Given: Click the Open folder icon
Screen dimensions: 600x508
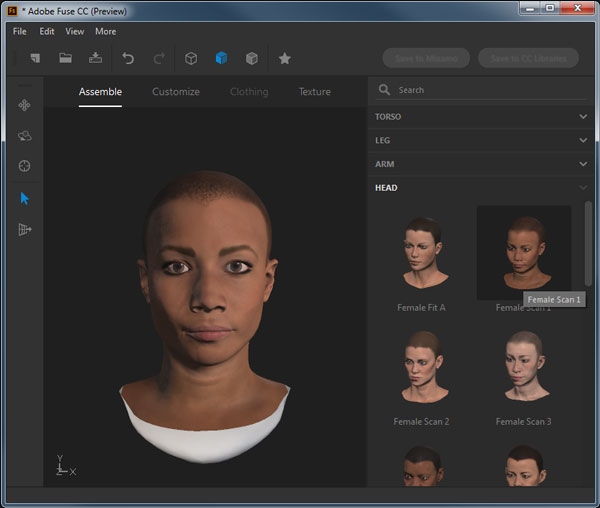Looking at the screenshot, I should coord(65,58).
